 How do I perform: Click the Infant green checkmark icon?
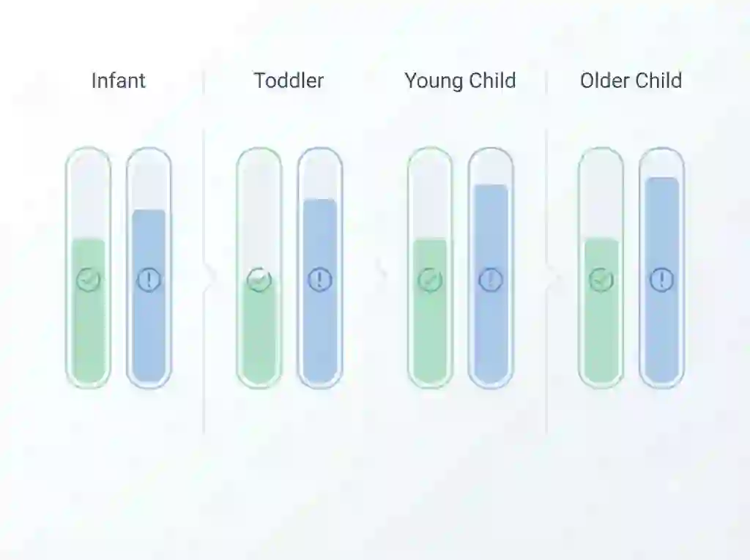click(x=89, y=280)
